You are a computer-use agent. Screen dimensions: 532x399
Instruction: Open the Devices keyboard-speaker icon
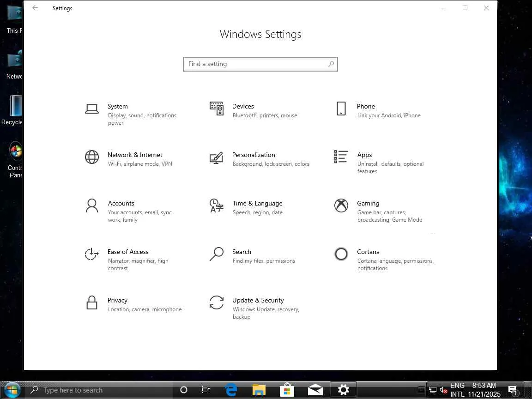pos(217,109)
